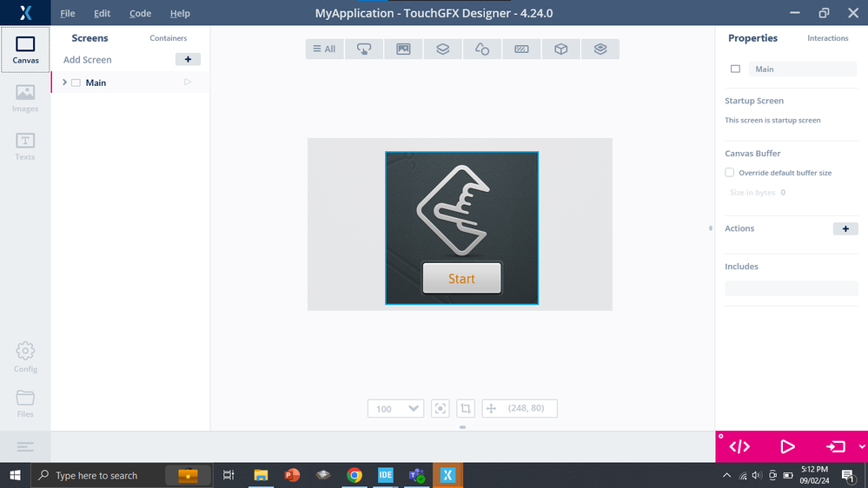Show All widgets category
This screenshot has width=868, height=488.
[324, 49]
